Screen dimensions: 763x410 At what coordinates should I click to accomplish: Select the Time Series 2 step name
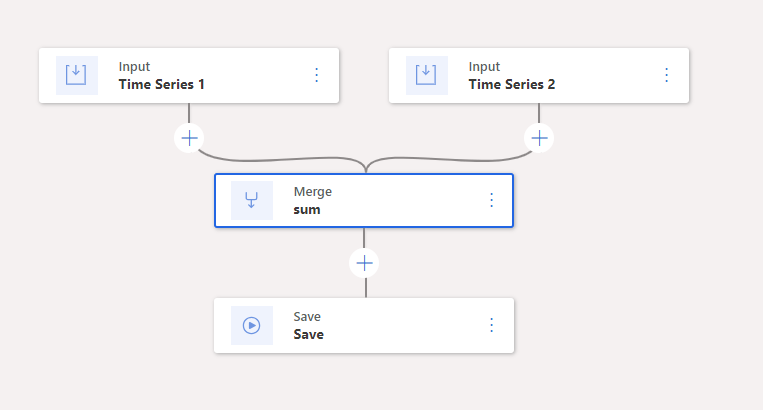pos(511,84)
